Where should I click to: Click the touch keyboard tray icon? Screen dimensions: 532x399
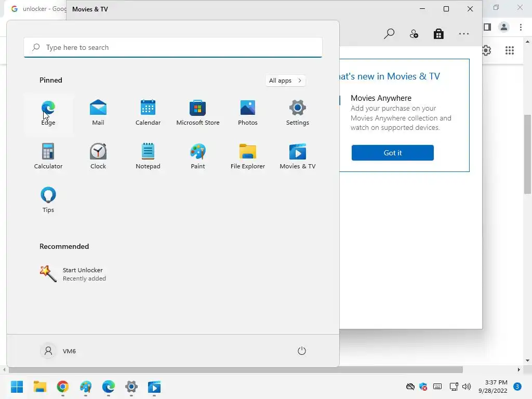point(437,387)
